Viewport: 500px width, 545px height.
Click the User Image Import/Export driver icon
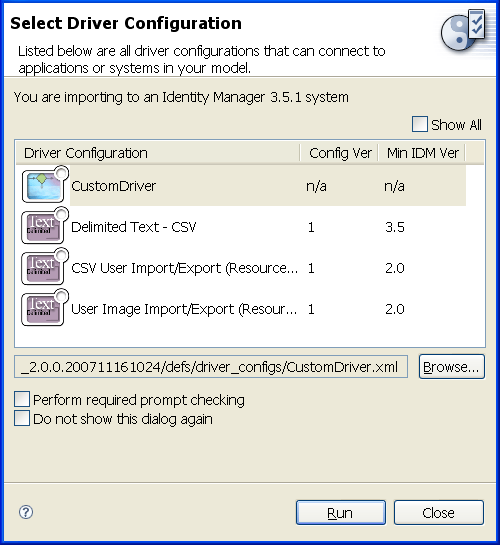[x=44, y=308]
